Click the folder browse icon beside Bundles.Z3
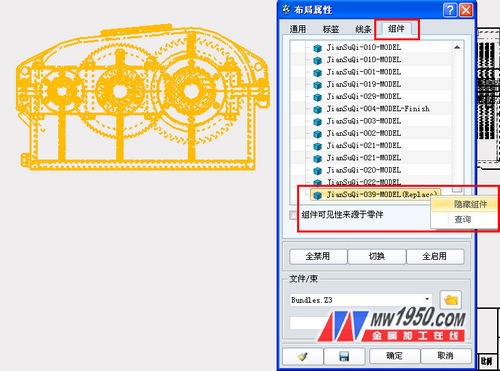This screenshot has width=500, height=371. [x=451, y=300]
